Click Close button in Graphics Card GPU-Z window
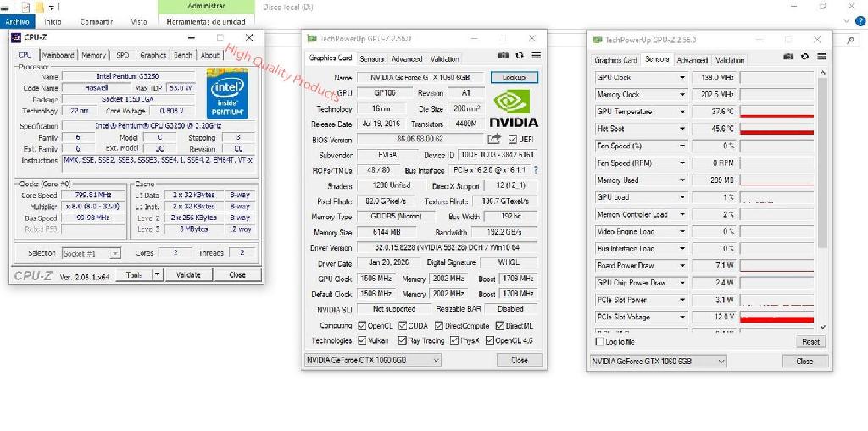868x431 pixels. pyautogui.click(x=520, y=360)
